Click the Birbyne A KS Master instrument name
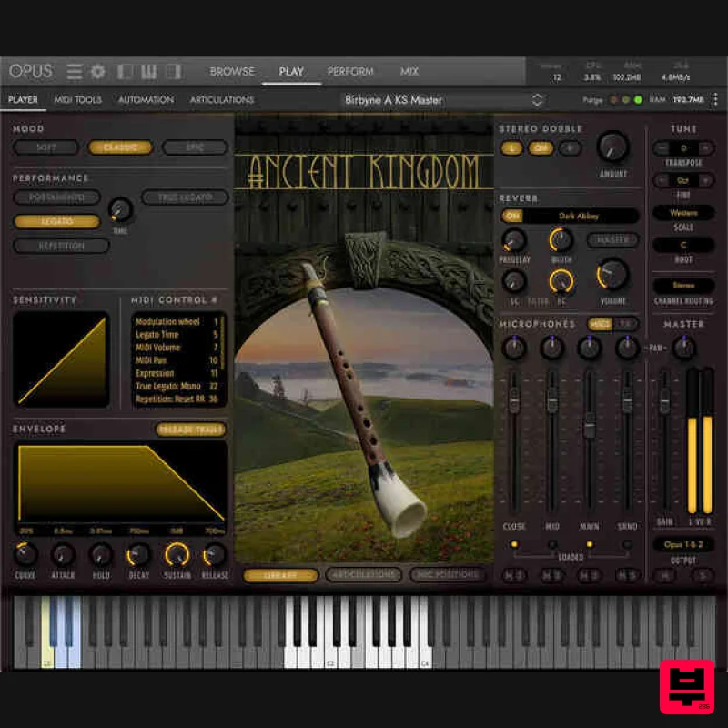 (393, 100)
